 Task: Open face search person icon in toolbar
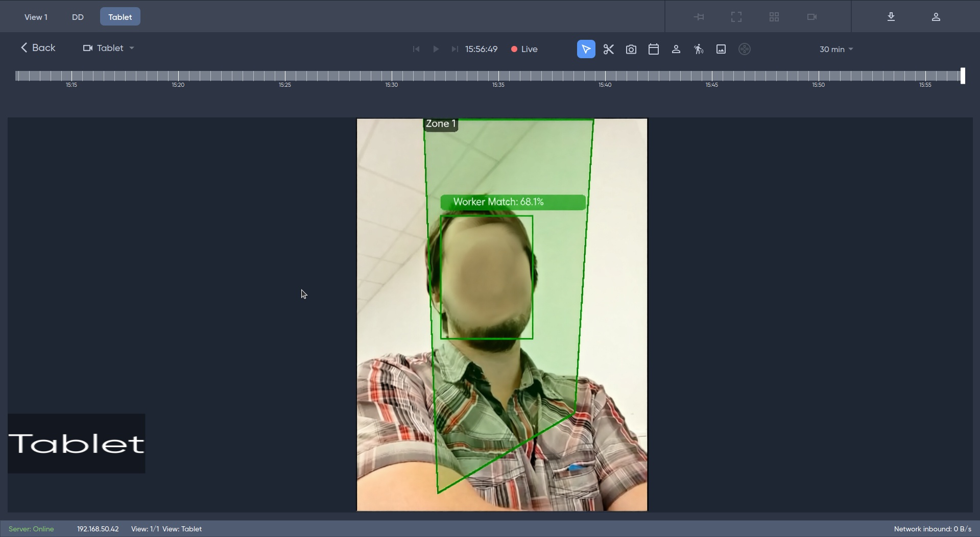pos(676,49)
